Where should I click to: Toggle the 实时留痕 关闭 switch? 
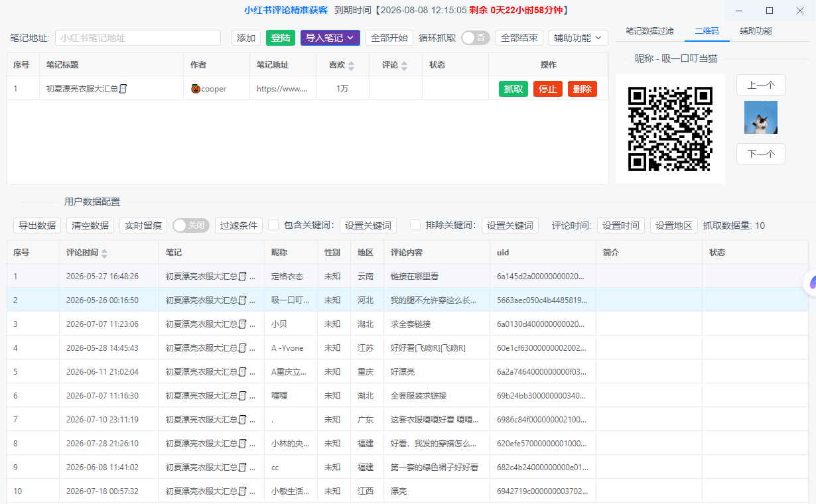coord(191,225)
